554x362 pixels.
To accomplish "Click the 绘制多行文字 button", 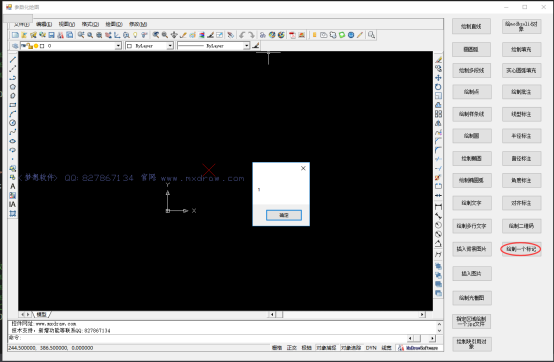I will [x=472, y=226].
